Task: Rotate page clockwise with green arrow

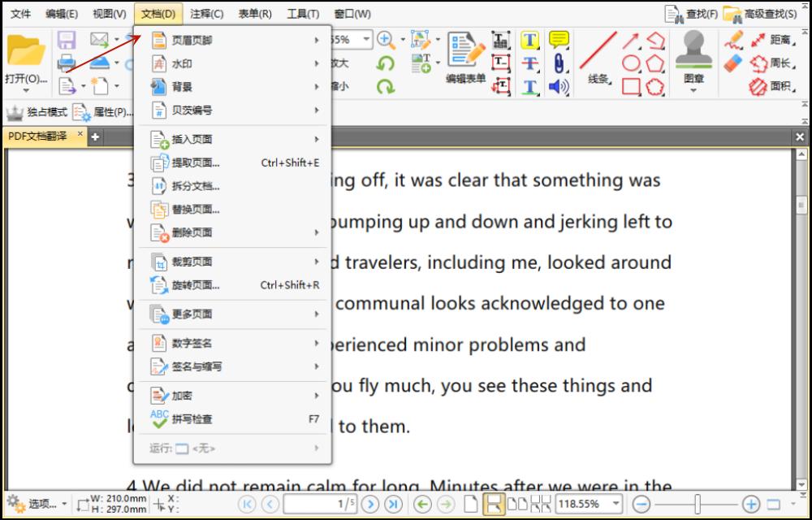Action: pyautogui.click(x=385, y=86)
